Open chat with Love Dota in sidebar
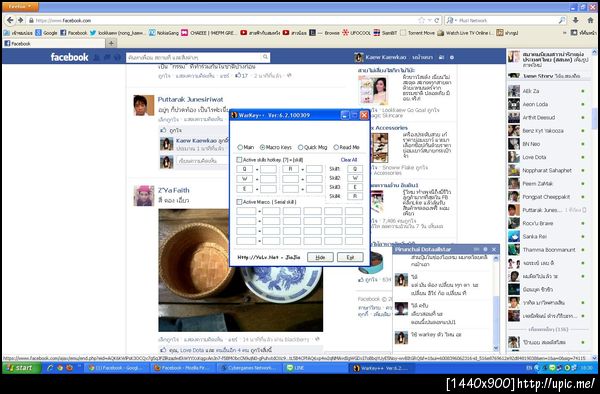600x394 pixels. click(x=548, y=157)
